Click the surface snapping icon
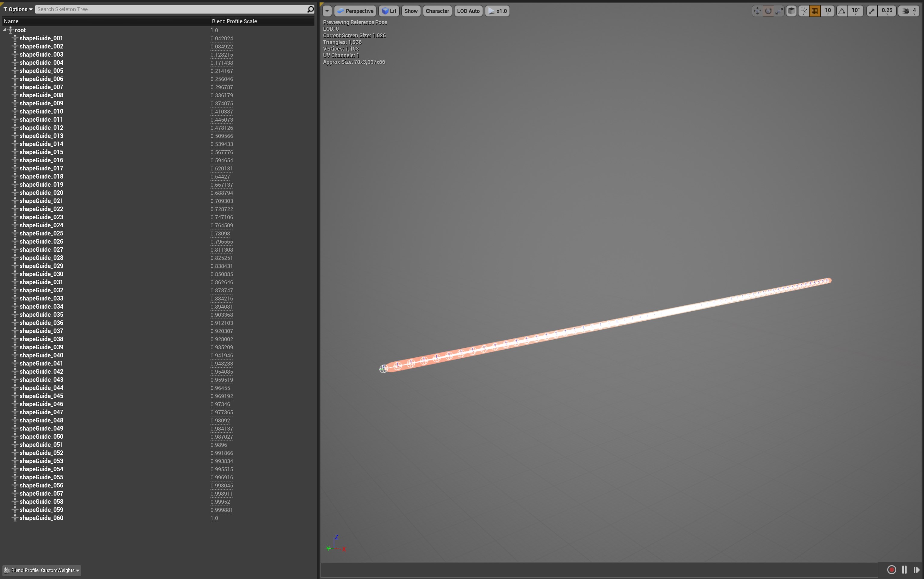The image size is (924, 579). 803,11
